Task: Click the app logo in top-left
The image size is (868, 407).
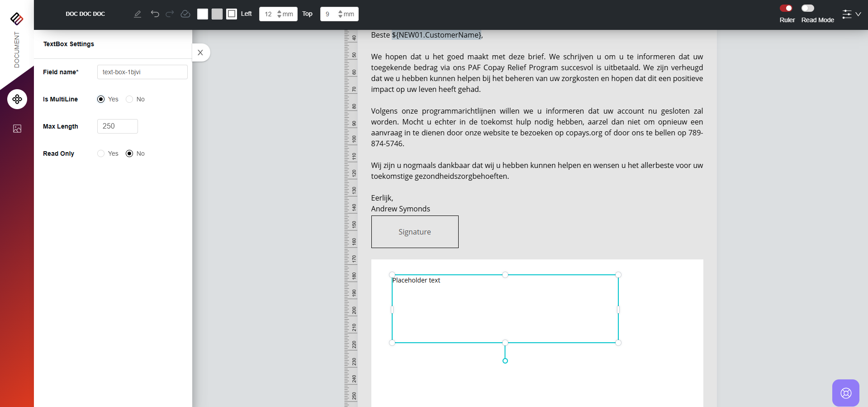Action: (x=17, y=19)
